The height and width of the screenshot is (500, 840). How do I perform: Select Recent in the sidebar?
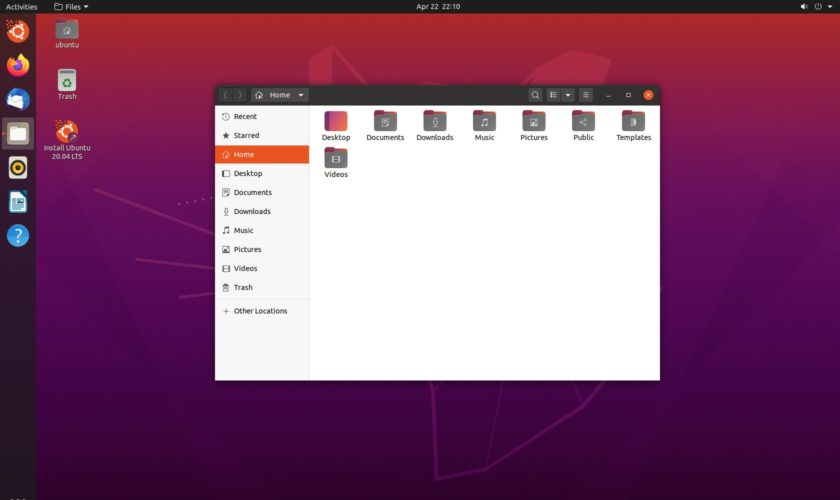point(245,117)
